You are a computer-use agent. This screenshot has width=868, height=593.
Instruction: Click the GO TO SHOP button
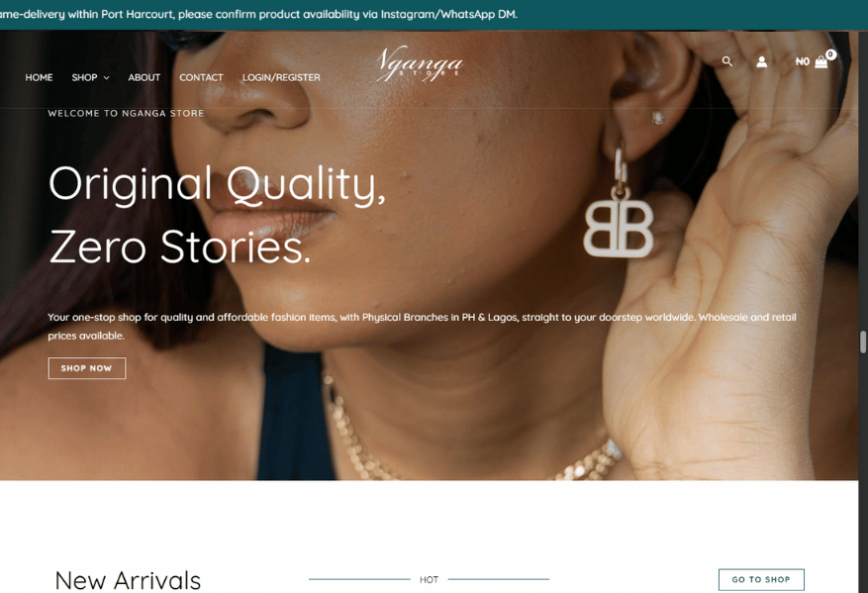tap(761, 580)
